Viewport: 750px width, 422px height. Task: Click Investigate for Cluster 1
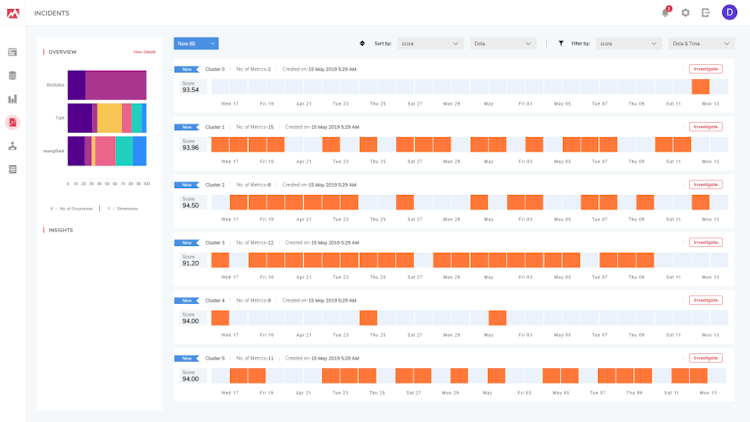click(x=705, y=127)
